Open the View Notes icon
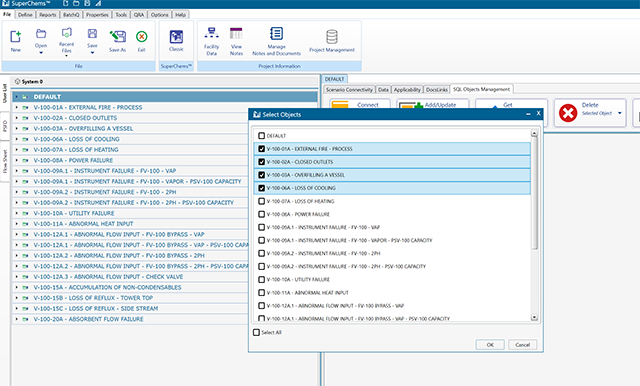 point(236,33)
